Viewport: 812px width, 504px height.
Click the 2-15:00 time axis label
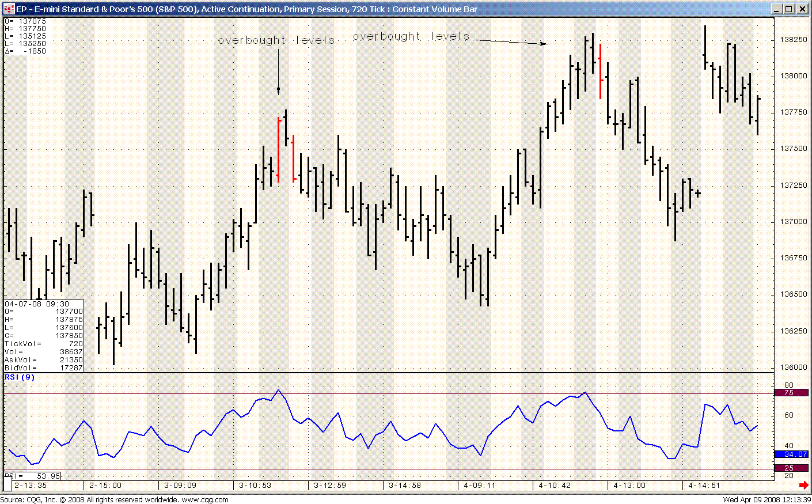pyautogui.click(x=105, y=486)
